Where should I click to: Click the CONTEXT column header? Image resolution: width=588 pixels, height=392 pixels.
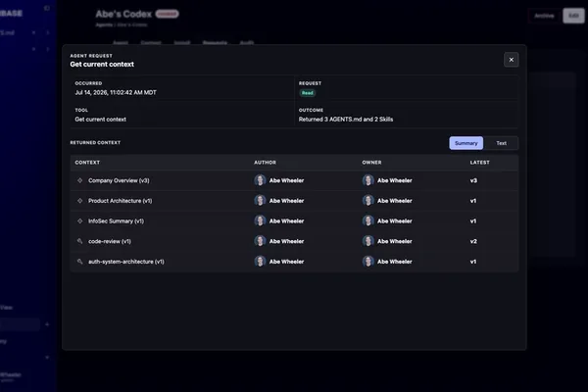(87, 163)
